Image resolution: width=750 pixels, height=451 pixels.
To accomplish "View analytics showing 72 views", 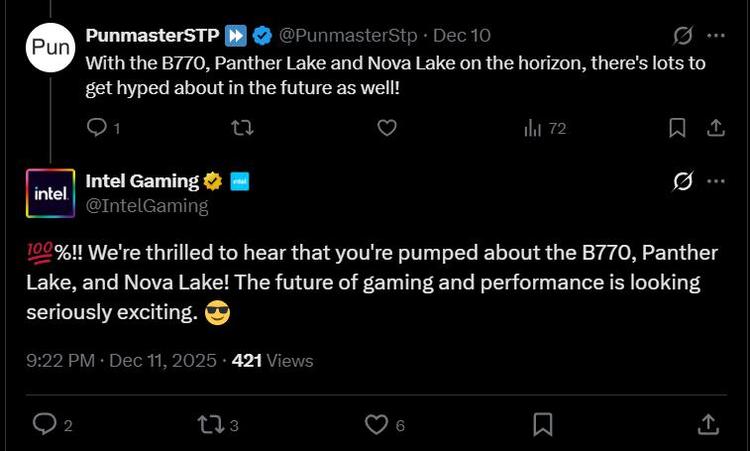I will [545, 128].
